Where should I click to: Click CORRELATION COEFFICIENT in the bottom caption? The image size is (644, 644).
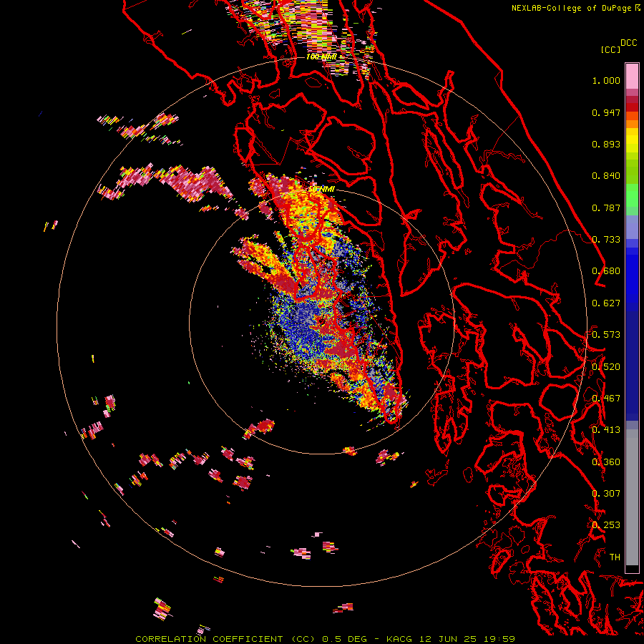[x=209, y=639]
